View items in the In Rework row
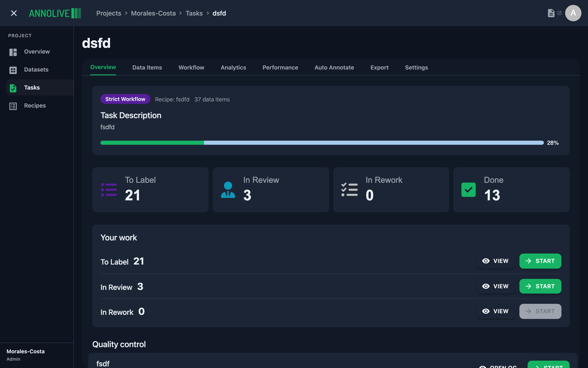The height and width of the screenshot is (368, 588). tap(496, 311)
